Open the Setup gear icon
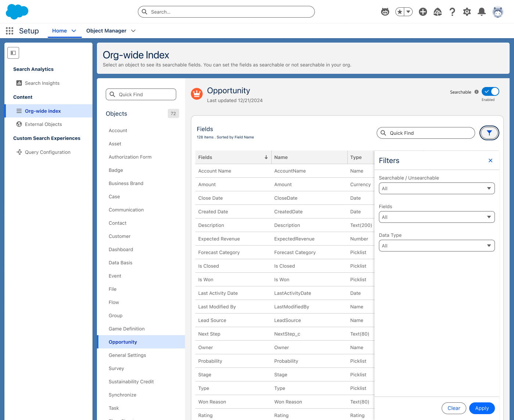 pyautogui.click(x=467, y=12)
